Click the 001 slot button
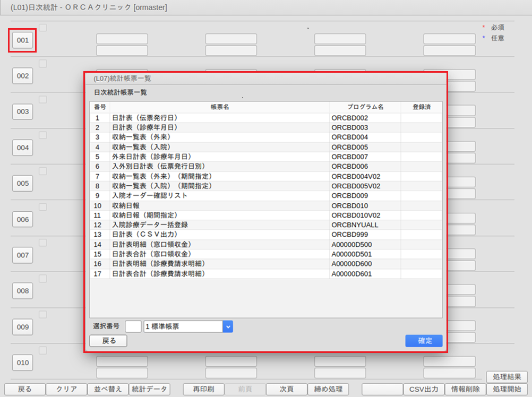 point(22,40)
